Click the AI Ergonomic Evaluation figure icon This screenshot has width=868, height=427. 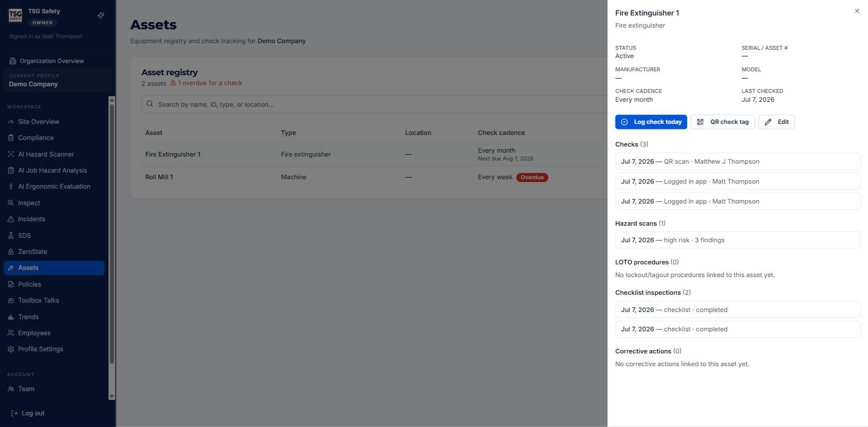point(11,186)
